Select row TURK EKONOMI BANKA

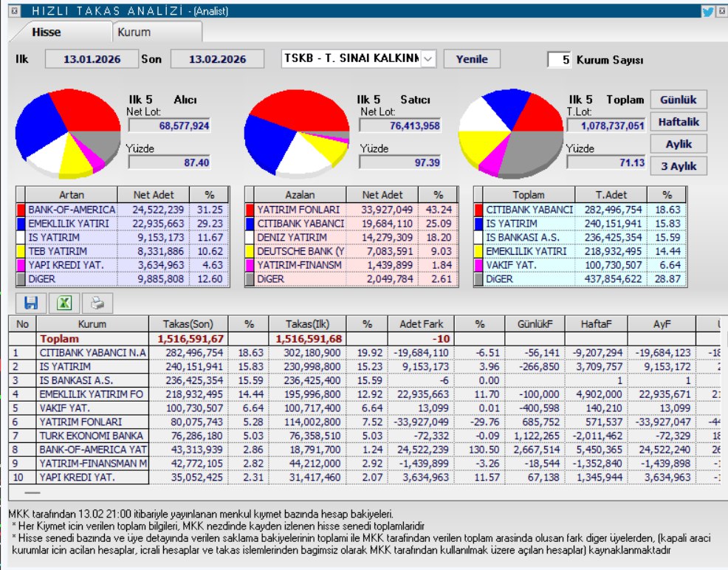pyautogui.click(x=365, y=436)
